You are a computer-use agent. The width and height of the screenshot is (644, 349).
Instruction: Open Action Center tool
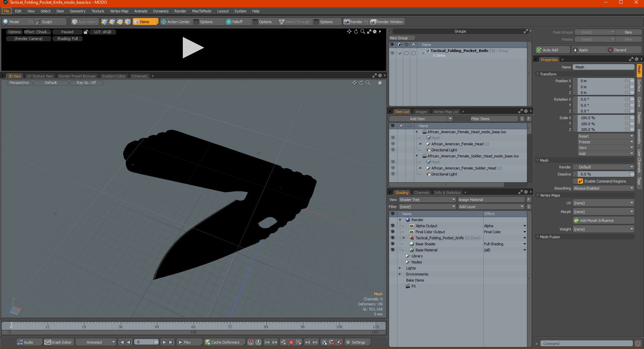point(175,22)
